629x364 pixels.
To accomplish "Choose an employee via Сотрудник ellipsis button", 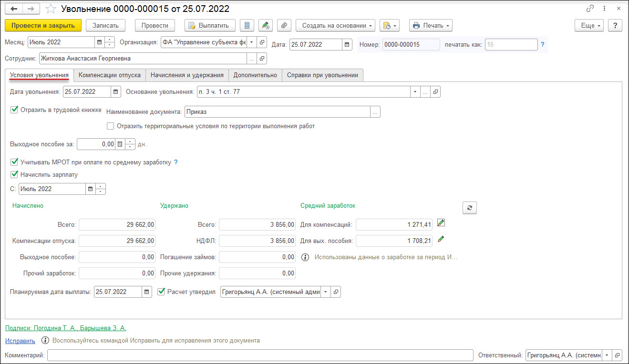I will pyautogui.click(x=252, y=58).
